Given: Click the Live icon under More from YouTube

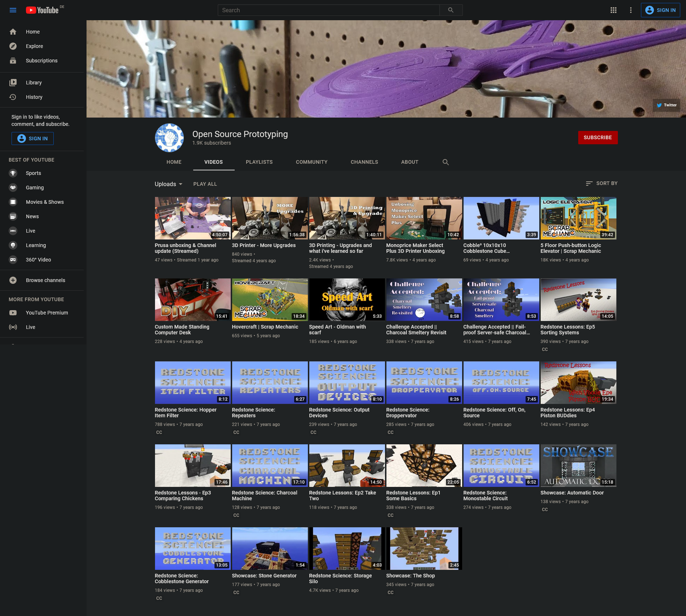Looking at the screenshot, I should click(13, 327).
